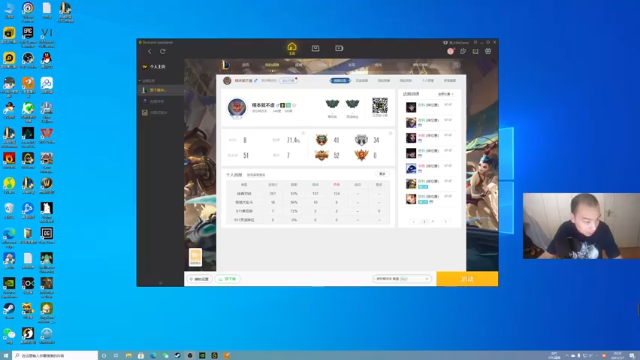Open the match filter dropdown in recent matches
This screenshot has width=640, height=360.
tap(446, 94)
